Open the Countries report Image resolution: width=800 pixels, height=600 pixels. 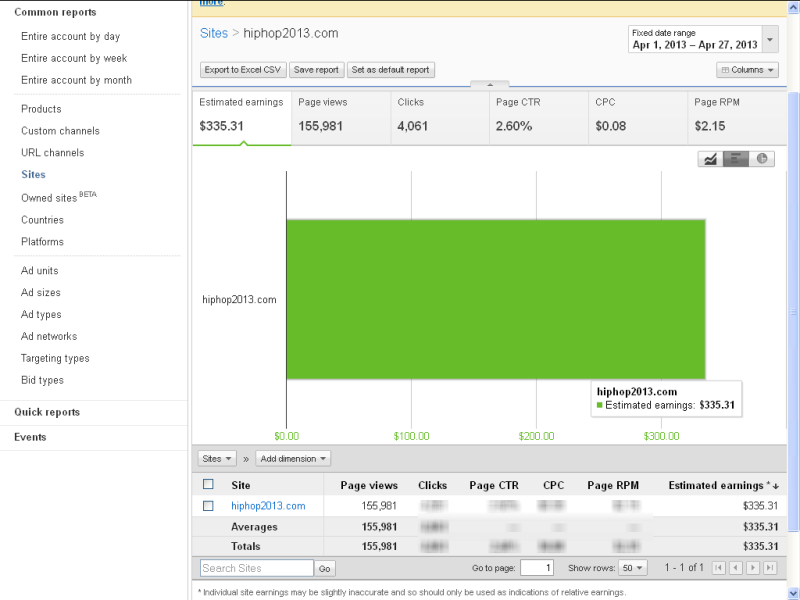[42, 220]
